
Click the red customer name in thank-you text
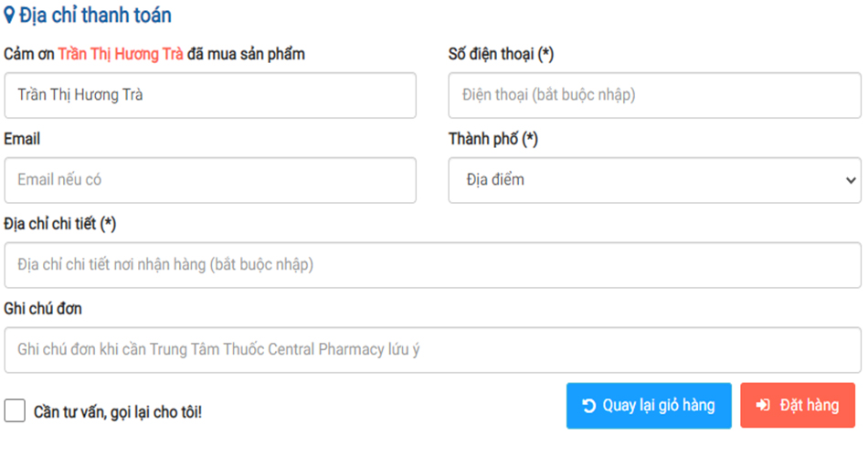coord(121,54)
